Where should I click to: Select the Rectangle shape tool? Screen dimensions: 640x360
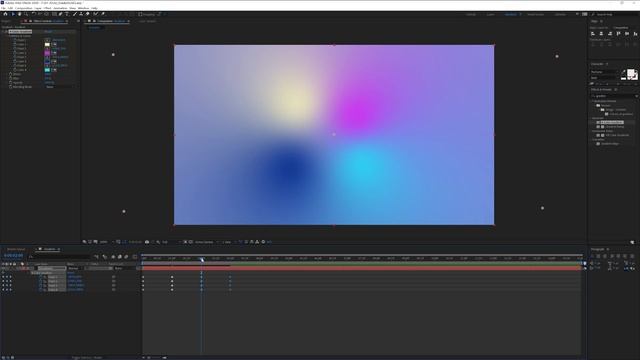pos(54,14)
